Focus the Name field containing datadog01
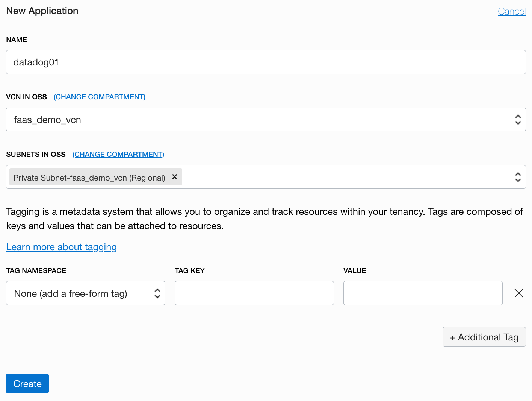The image size is (532, 401). pyautogui.click(x=266, y=62)
